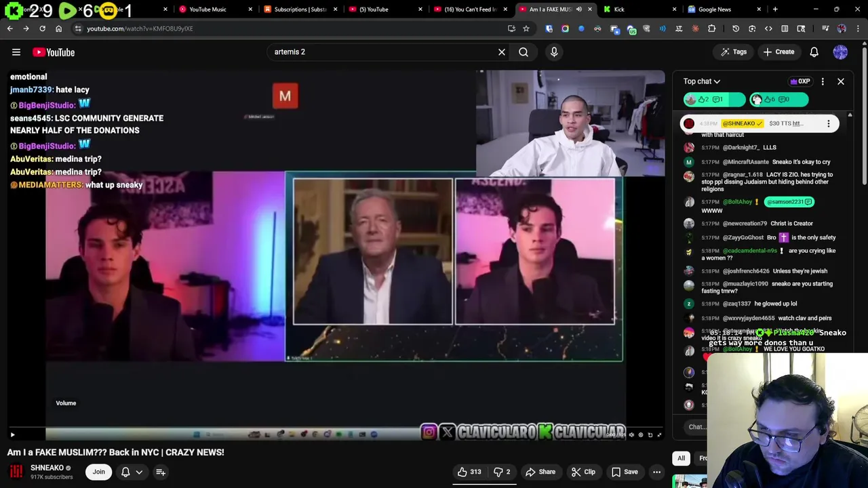The height and width of the screenshot is (488, 868).
Task: Open the YouTube guide hamburger menu
Action: 16,52
